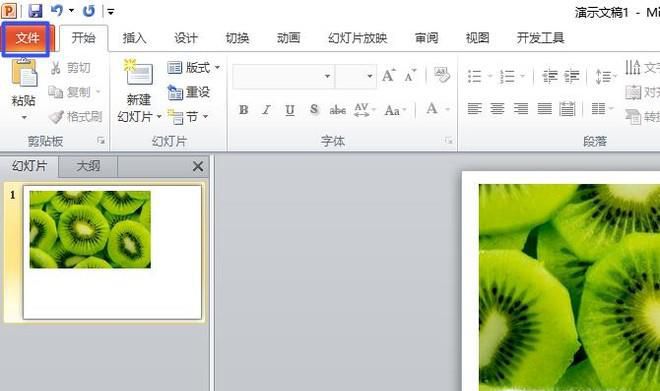Toggle justify text alignment
Image resolution: width=660 pixels, height=391 pixels.
click(x=544, y=109)
